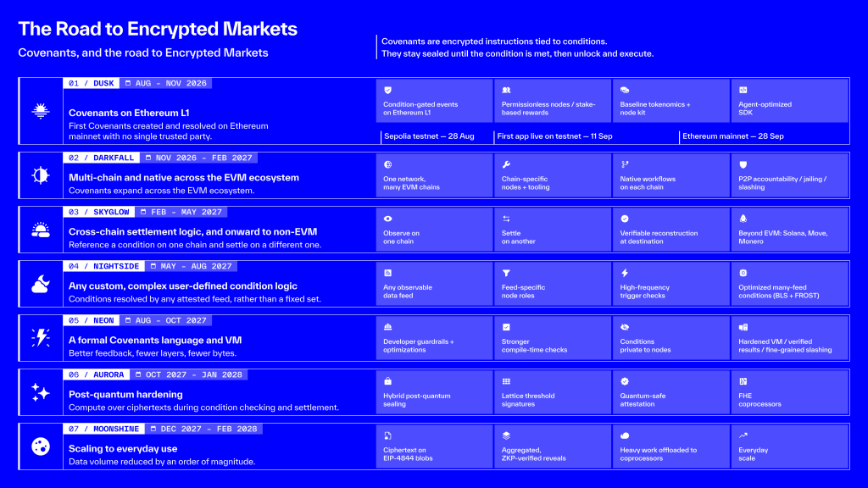Click the Nightside moon and cloud icon

[41, 284]
